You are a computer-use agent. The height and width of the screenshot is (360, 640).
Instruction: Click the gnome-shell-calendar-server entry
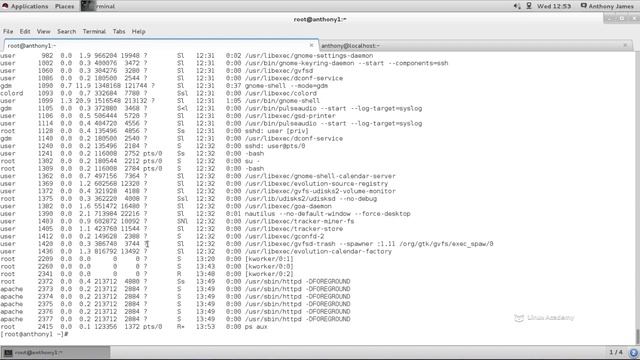pyautogui.click(x=320, y=176)
